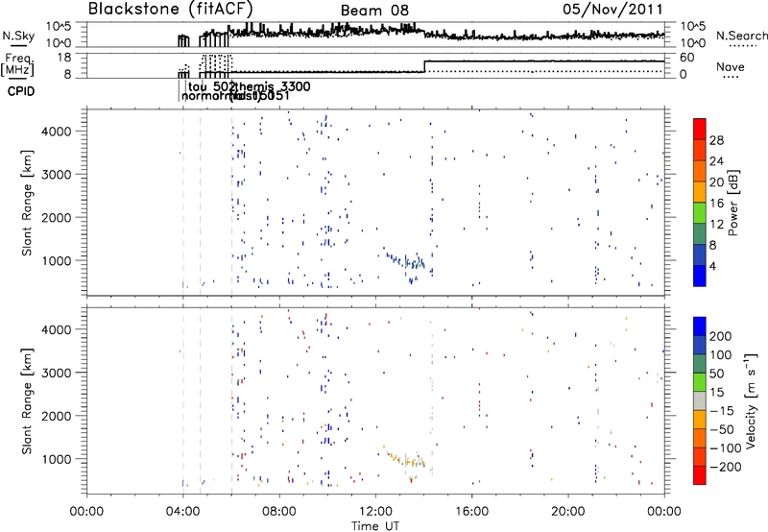
Task: Click the '4' label on the power colorbar
Action: click(712, 266)
